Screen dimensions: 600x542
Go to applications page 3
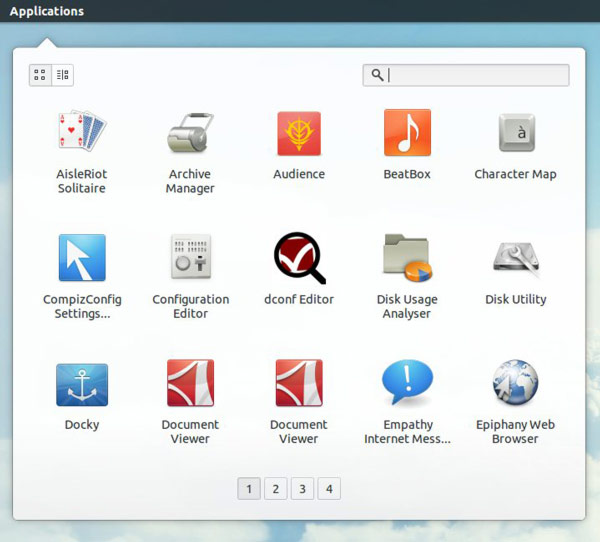pos(302,489)
